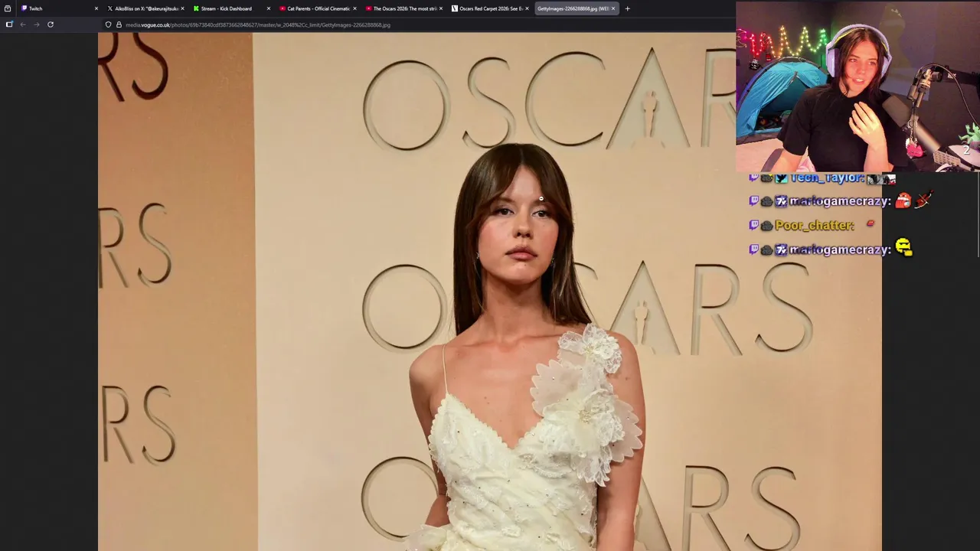
Task: Close the GettyImages jpg tab
Action: (x=613, y=8)
